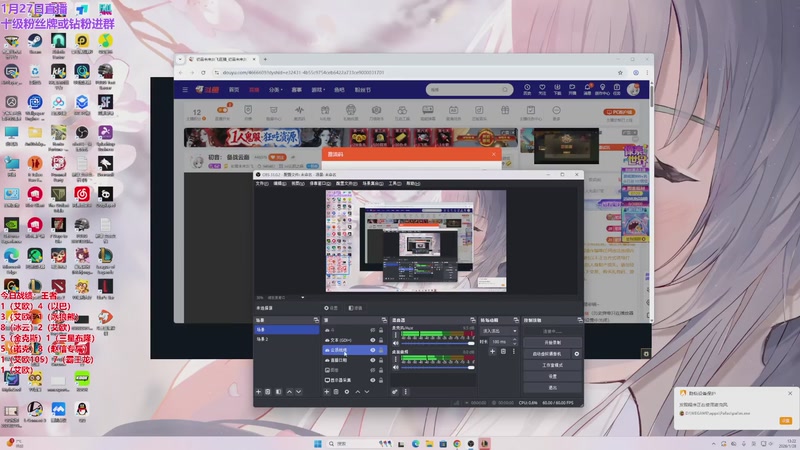Open the transition type dropdown
The width and height of the screenshot is (800, 450).
[x=500, y=331]
